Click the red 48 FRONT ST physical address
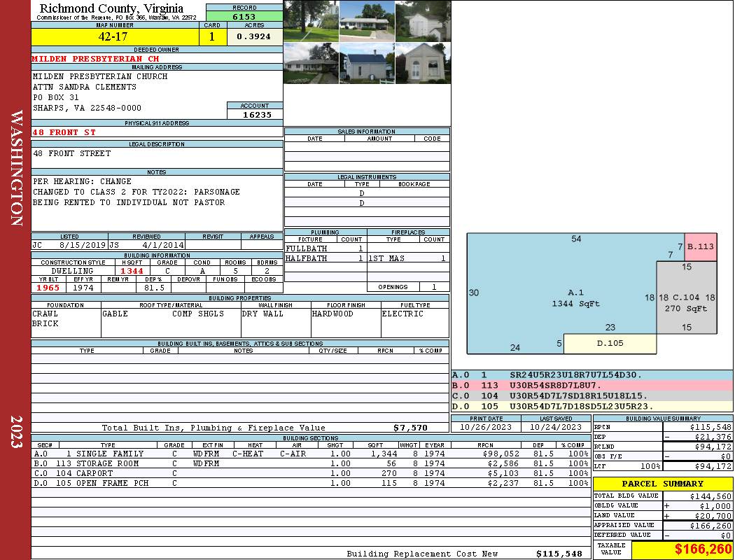Viewport: 735px width, 560px height. [x=64, y=132]
